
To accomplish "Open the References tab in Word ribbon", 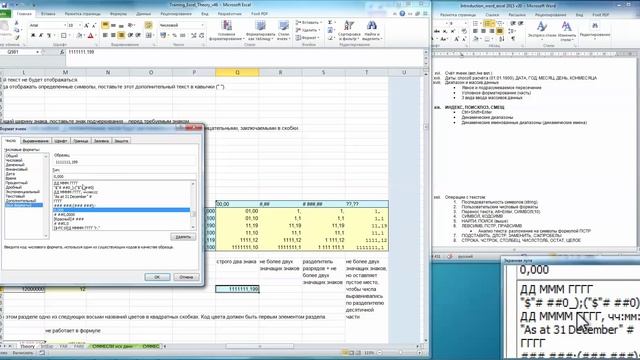I will pyautogui.click(x=492, y=15).
